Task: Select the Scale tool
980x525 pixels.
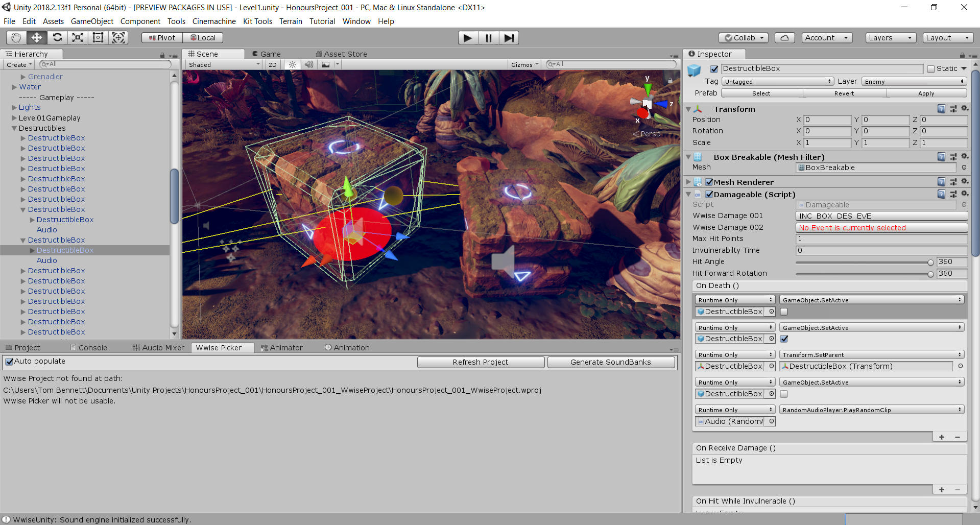Action: click(x=78, y=37)
